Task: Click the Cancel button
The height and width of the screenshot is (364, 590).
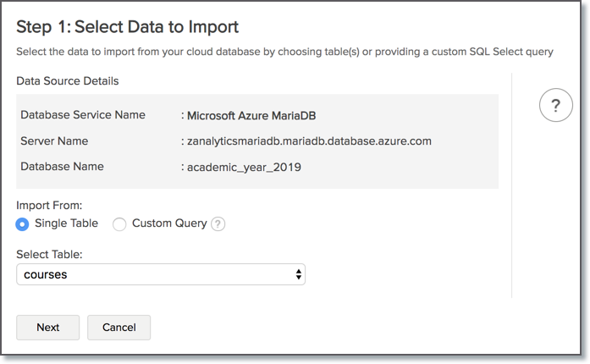Action: click(119, 328)
